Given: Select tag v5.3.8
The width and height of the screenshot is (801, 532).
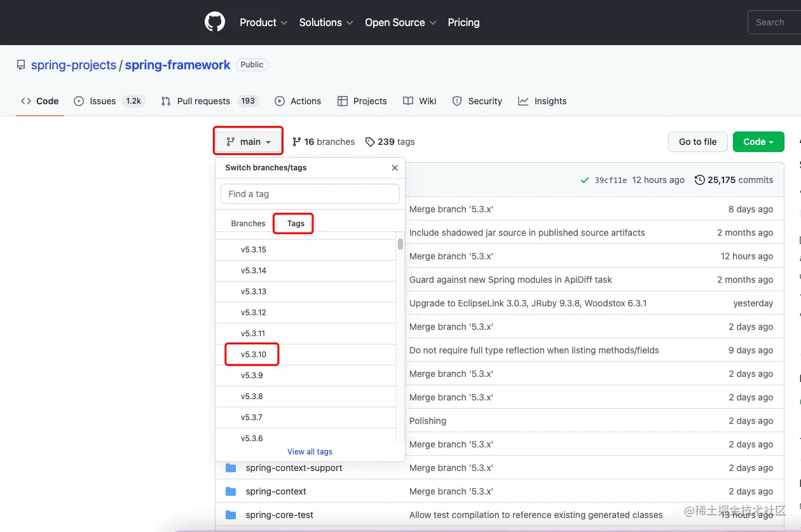Looking at the screenshot, I should tap(306, 397).
